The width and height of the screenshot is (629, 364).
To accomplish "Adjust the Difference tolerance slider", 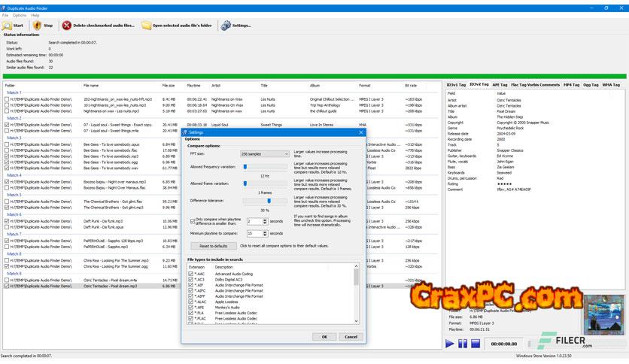I will point(268,201).
